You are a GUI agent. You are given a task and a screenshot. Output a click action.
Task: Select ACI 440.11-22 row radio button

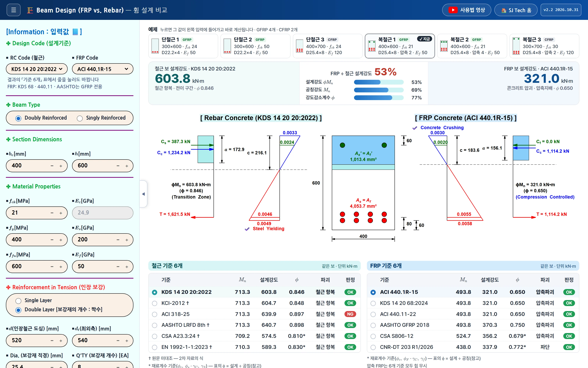point(373,314)
